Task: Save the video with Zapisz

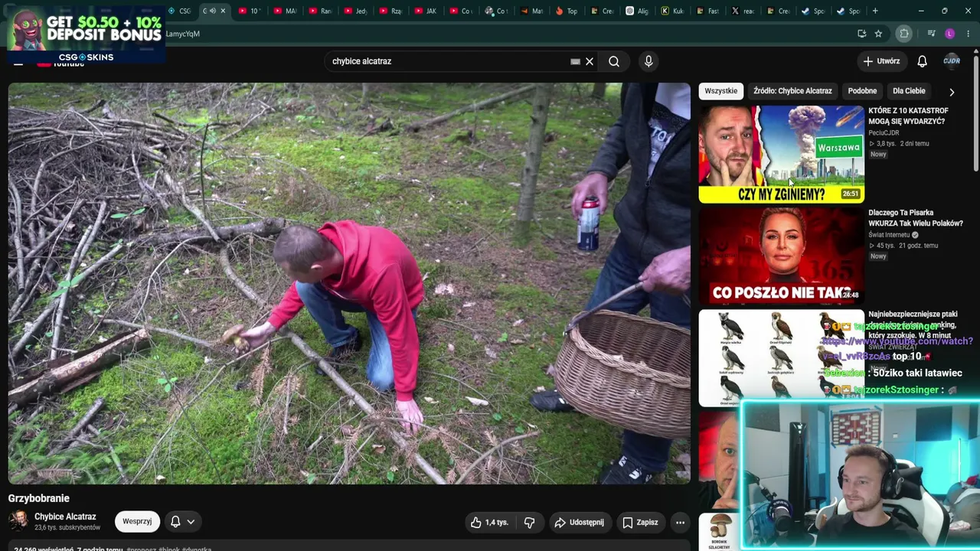Action: tap(640, 523)
